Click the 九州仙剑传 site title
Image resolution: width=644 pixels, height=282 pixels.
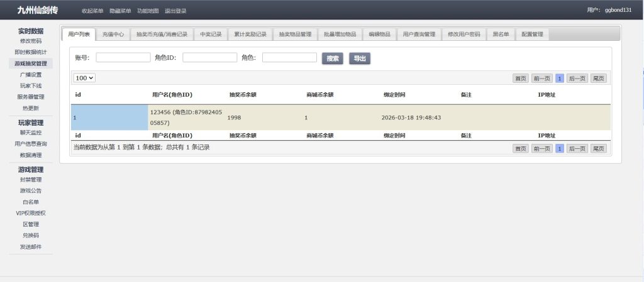coord(37,10)
